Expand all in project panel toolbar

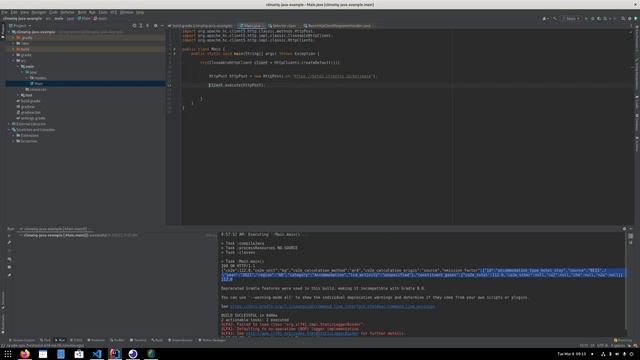[141, 26]
